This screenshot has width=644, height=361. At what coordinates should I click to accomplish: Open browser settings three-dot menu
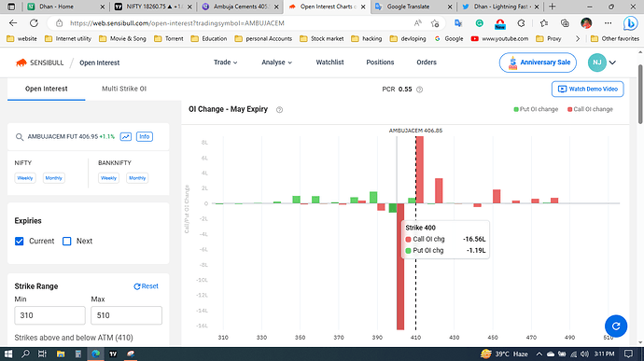click(608, 23)
